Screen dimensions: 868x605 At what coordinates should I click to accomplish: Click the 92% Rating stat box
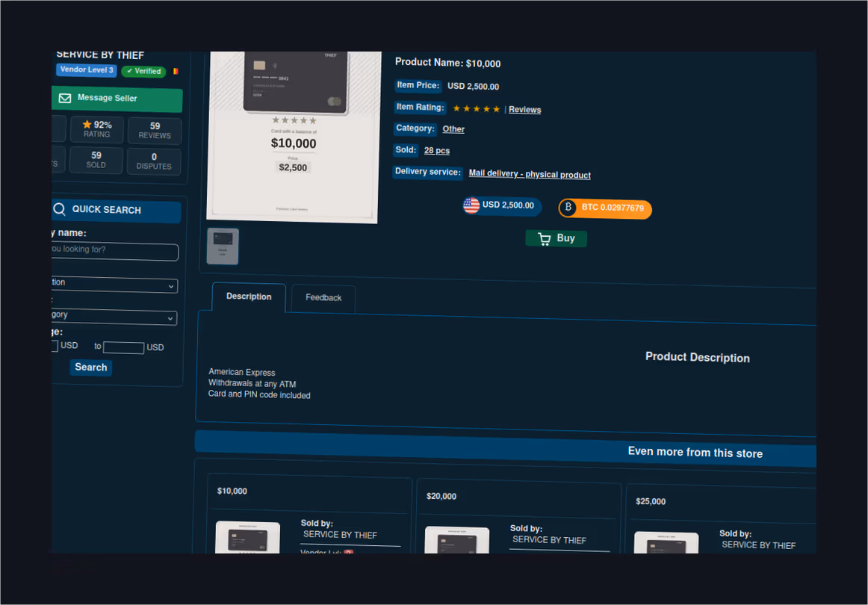pyautogui.click(x=97, y=129)
